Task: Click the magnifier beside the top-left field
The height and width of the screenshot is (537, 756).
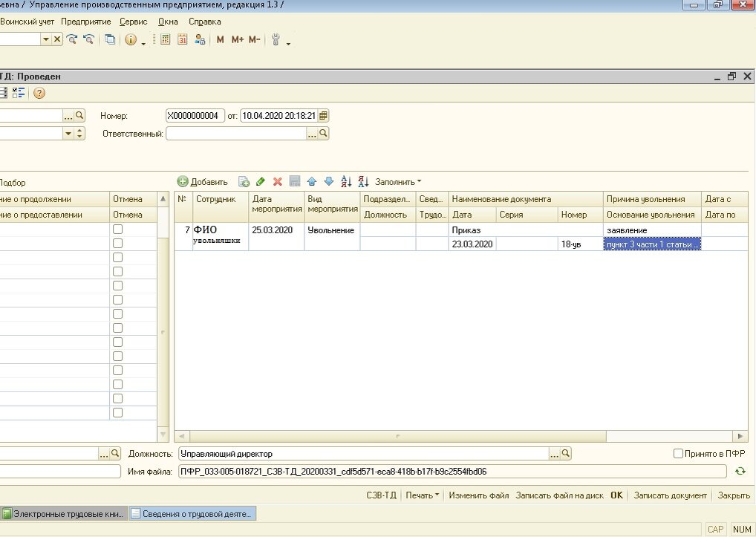Action: point(79,115)
